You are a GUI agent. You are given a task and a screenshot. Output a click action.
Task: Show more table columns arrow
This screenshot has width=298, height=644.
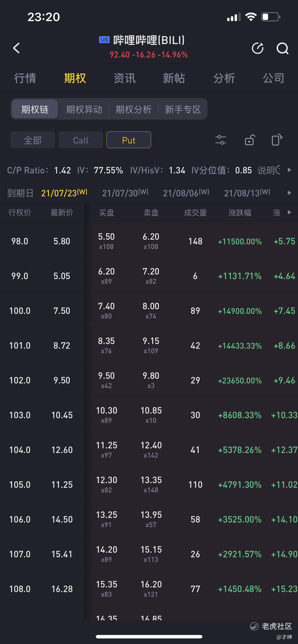(289, 212)
